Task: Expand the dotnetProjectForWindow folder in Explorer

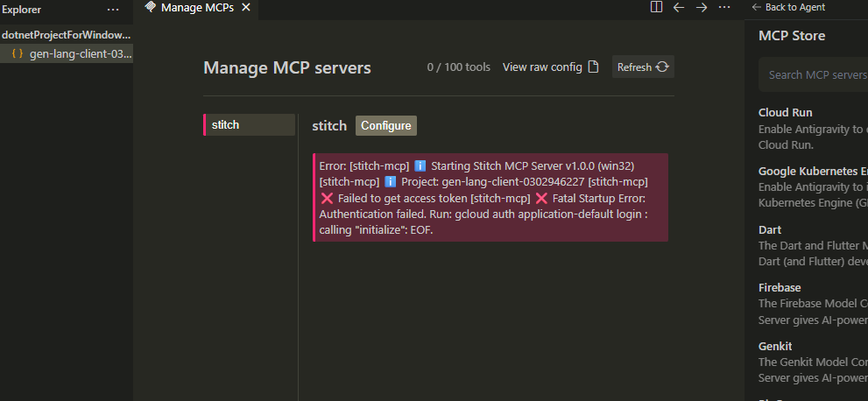Action: click(66, 35)
